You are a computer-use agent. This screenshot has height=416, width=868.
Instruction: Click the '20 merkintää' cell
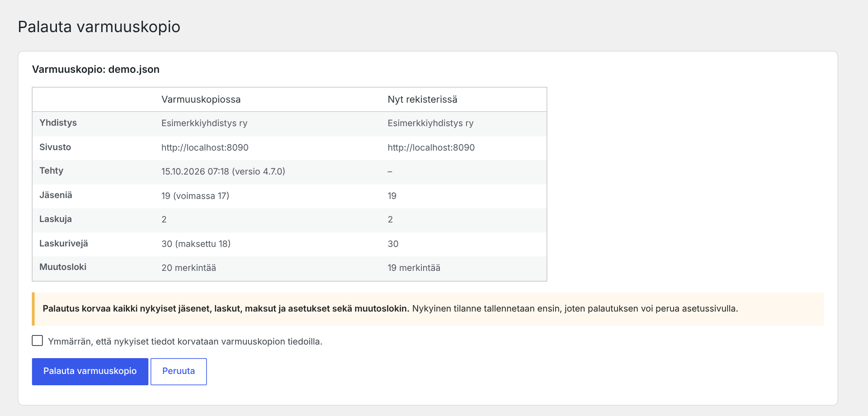[189, 268]
